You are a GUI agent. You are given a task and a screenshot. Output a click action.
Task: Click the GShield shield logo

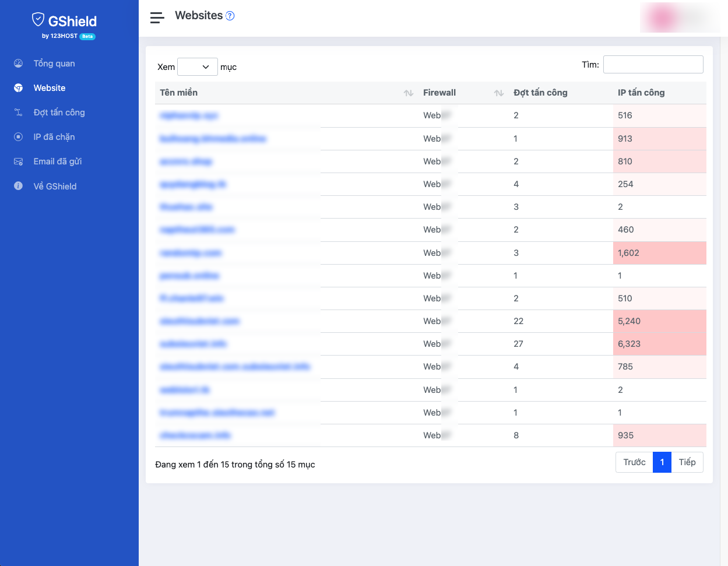[x=38, y=18]
